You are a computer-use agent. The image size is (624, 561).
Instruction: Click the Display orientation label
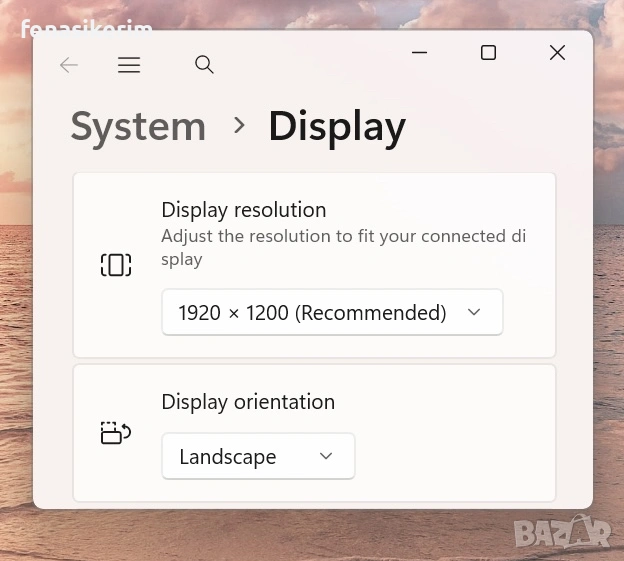247,402
